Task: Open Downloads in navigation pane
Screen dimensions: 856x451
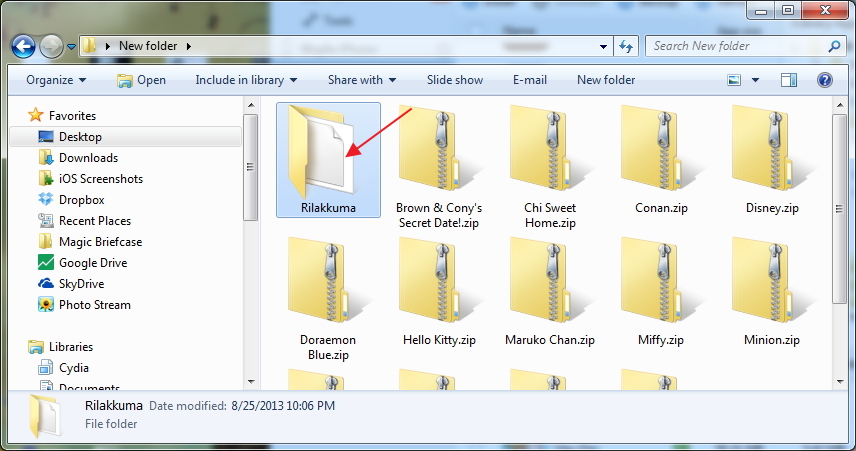Action: coord(88,158)
